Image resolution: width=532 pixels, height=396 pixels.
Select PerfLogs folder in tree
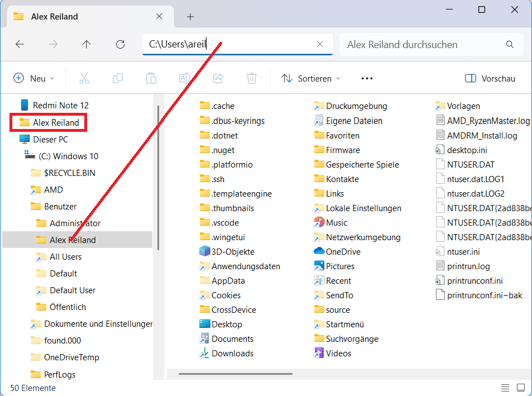pyautogui.click(x=53, y=374)
